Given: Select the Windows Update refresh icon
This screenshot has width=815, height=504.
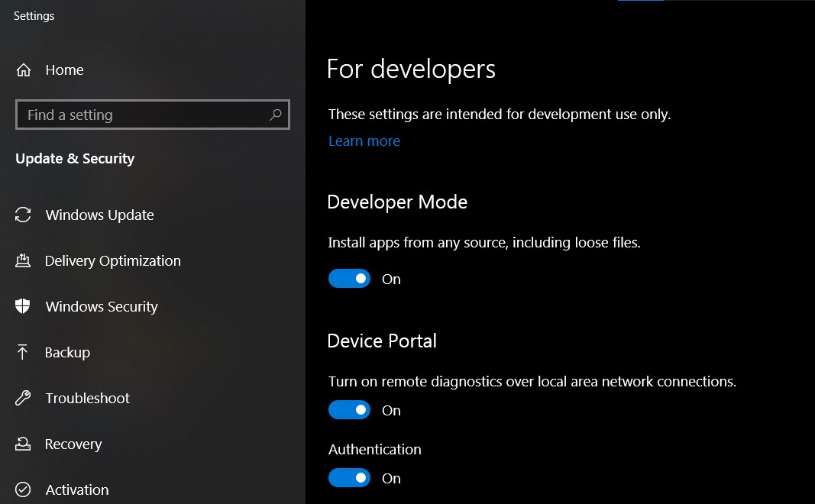Looking at the screenshot, I should 23,215.
